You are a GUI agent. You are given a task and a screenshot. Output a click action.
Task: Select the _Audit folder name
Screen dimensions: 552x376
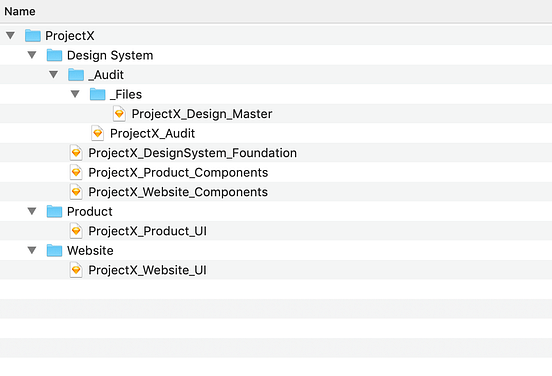(x=106, y=75)
